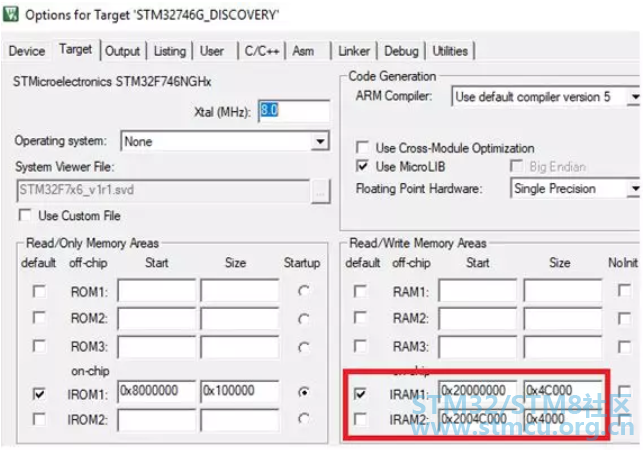Click the RAM2 Start field
The image size is (643, 450).
(x=478, y=318)
